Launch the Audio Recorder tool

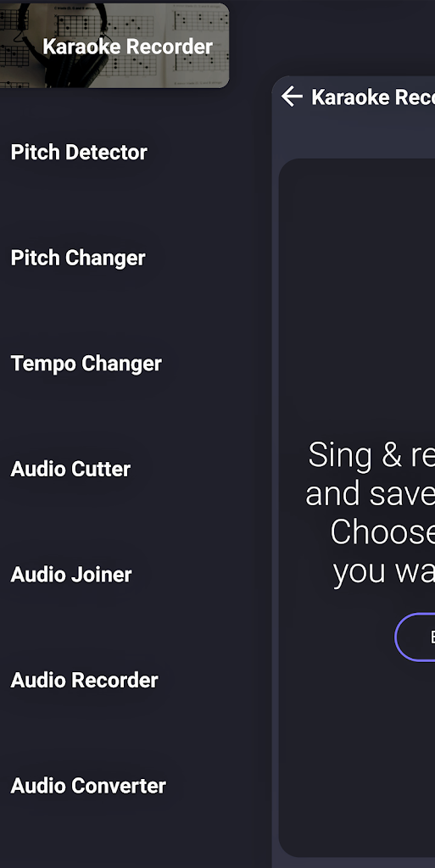coord(84,681)
